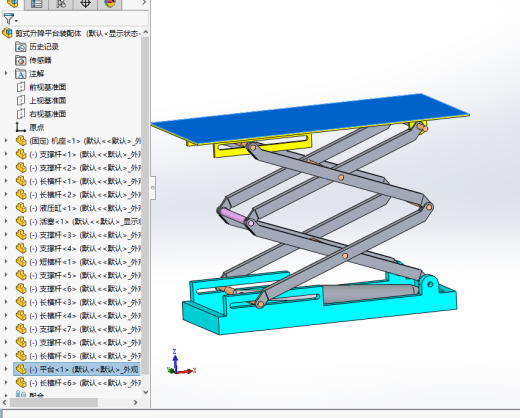Screen dimensions: 520x418
Task: Select the text row (-) 长横杆<6>
Action: [85, 383]
